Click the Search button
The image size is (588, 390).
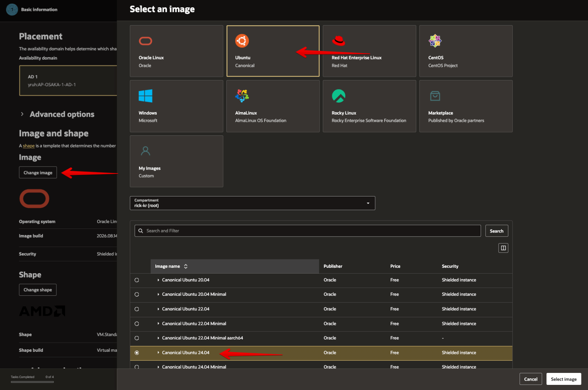(497, 231)
